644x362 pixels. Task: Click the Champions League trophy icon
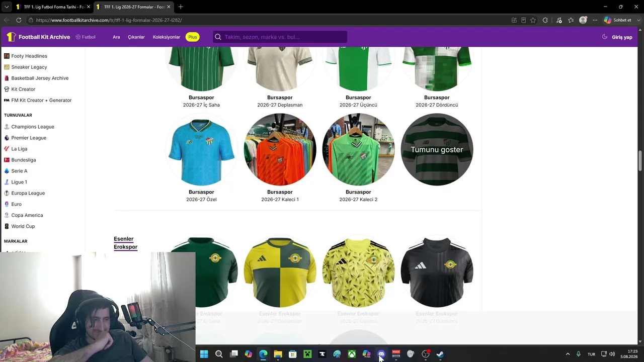pyautogui.click(x=7, y=127)
